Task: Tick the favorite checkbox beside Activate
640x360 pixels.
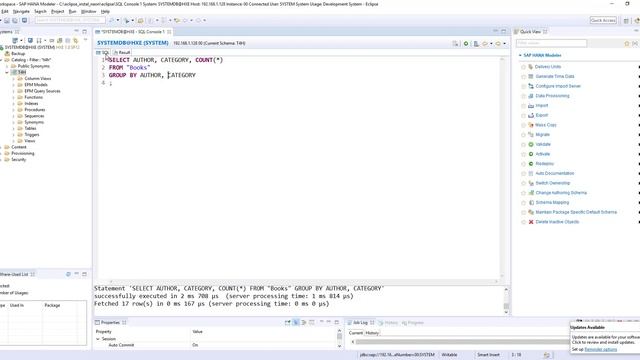Action: (x=523, y=154)
